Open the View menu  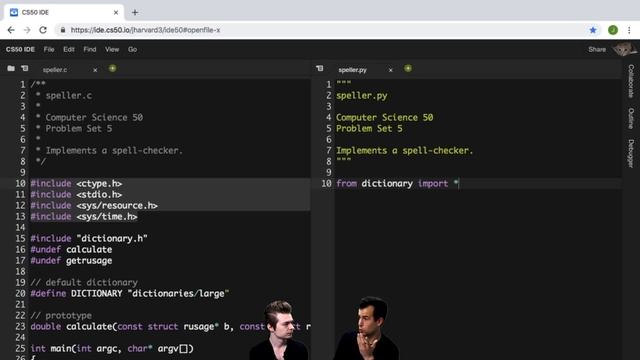[x=112, y=49]
